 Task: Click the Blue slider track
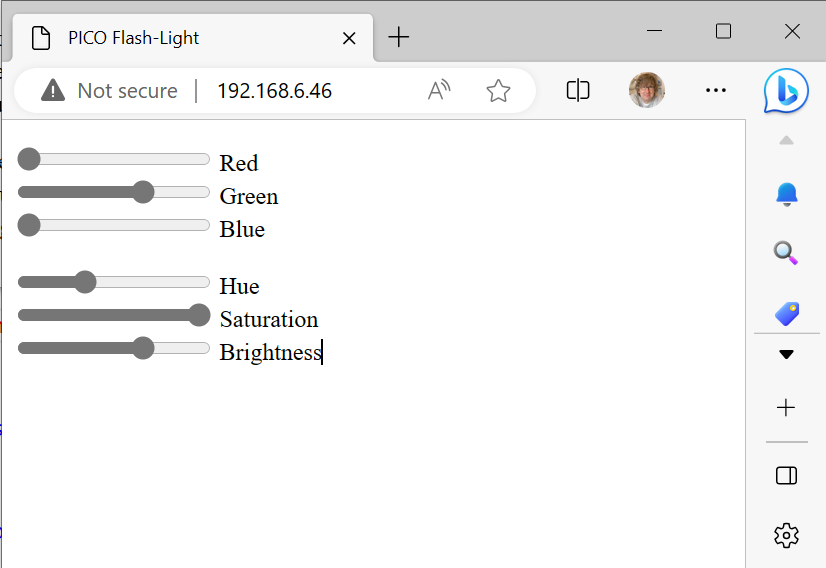tap(114, 225)
